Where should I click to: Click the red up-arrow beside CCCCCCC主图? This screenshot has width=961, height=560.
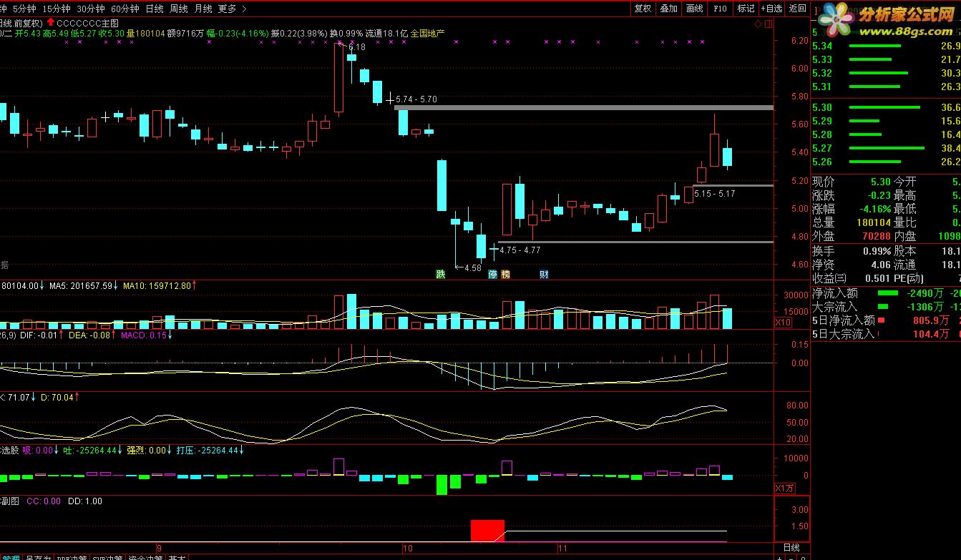[x=50, y=23]
